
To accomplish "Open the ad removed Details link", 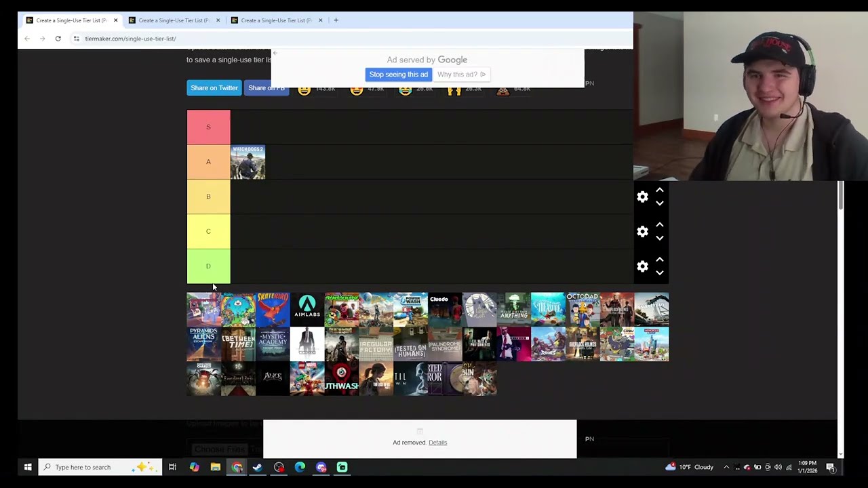I will (437, 443).
